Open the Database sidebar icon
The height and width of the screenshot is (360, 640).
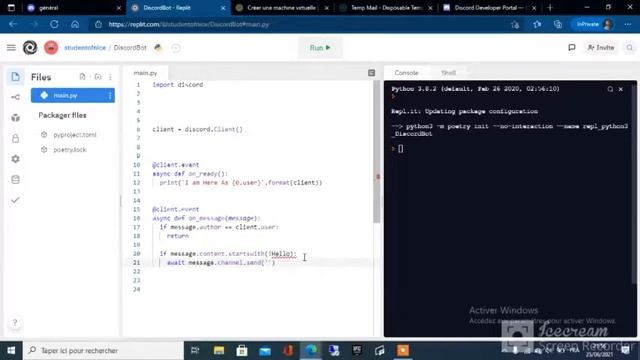pyautogui.click(x=16, y=180)
